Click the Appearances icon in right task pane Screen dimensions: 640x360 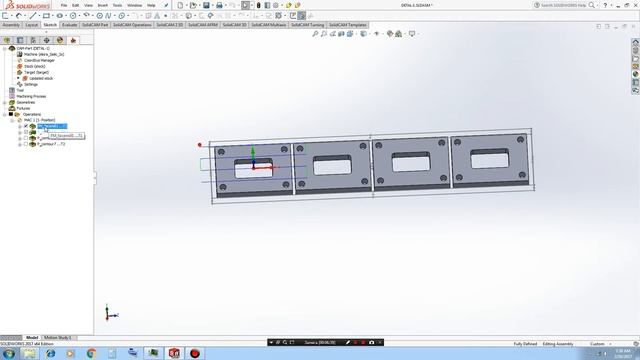click(636, 74)
